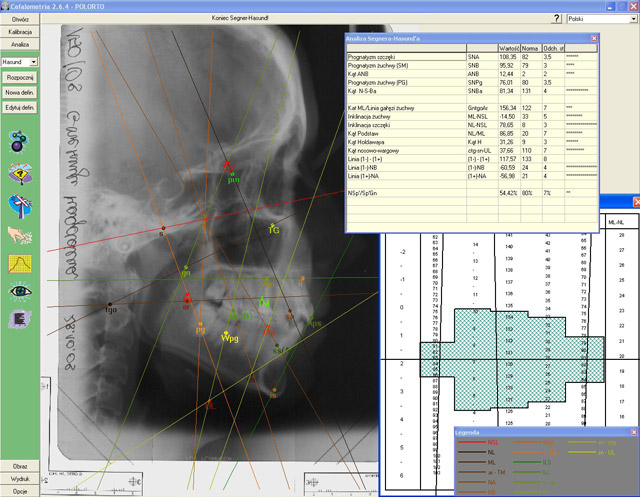This screenshot has height=497, width=640.
Task: Open the Polski language dropdown
Action: tap(633, 19)
